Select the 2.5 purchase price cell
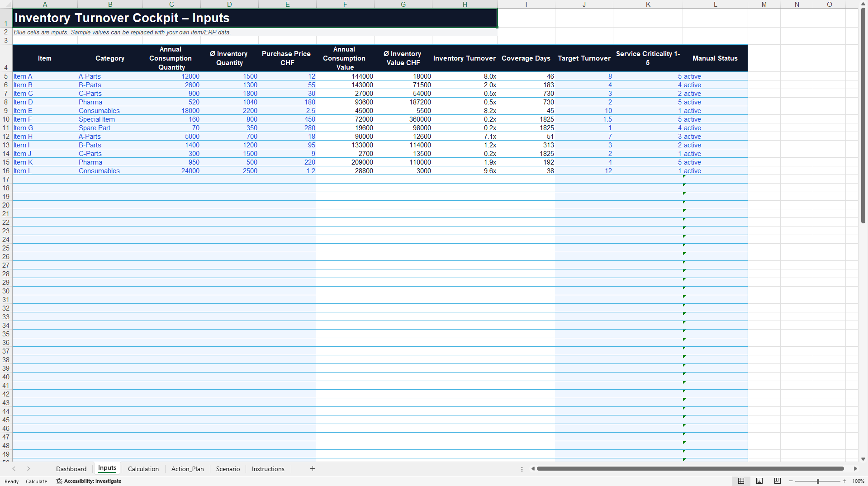 click(287, 111)
